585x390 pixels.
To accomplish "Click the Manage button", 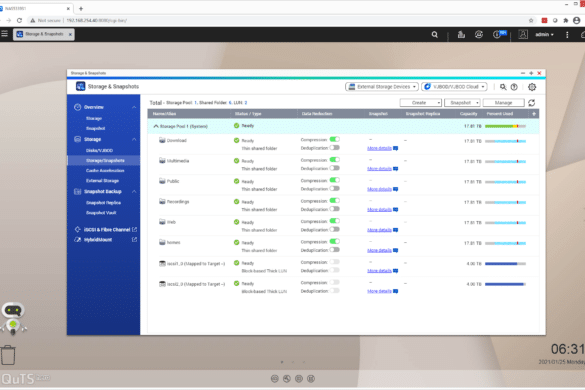I will pyautogui.click(x=503, y=103).
